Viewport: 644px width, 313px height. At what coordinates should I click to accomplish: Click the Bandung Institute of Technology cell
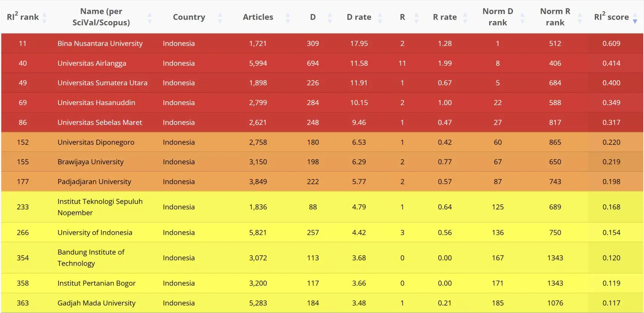[91, 258]
